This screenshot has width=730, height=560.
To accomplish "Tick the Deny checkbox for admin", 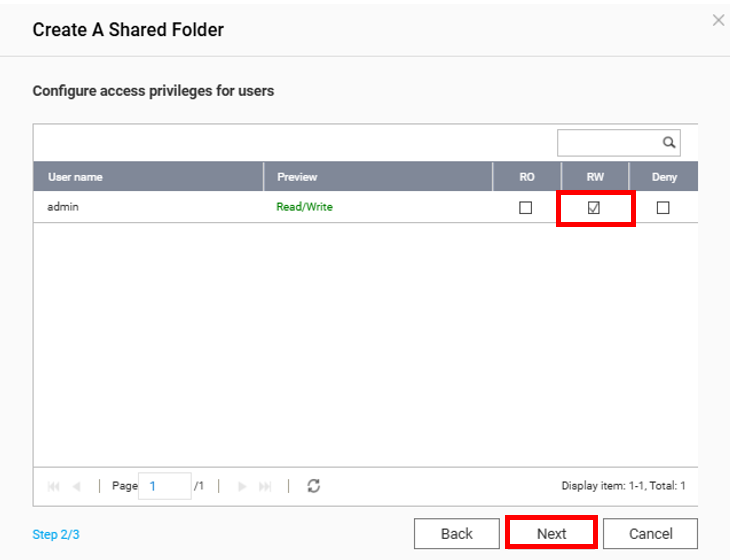I will 662,208.
